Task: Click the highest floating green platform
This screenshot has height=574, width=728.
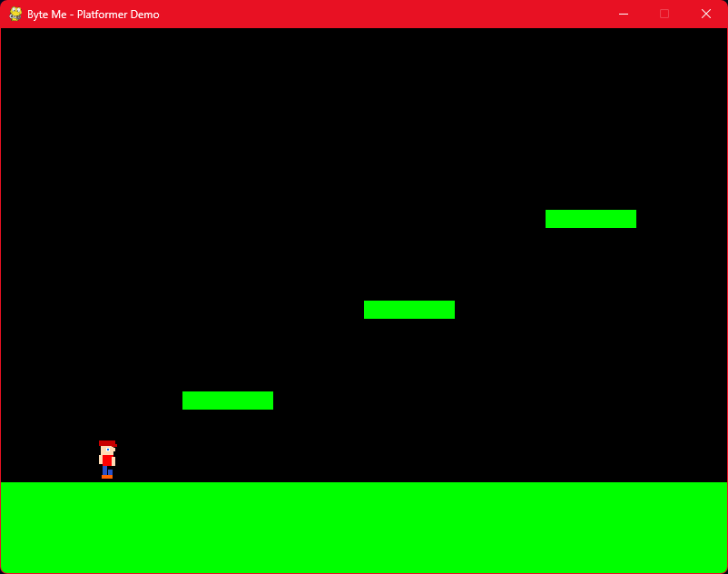Action: click(591, 219)
